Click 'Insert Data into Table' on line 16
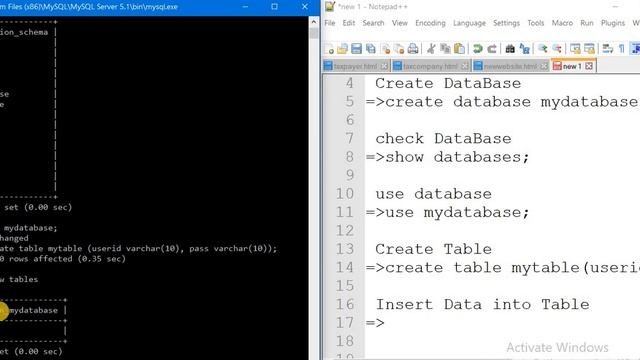Viewport: 640px width, 360px height. coord(482,304)
